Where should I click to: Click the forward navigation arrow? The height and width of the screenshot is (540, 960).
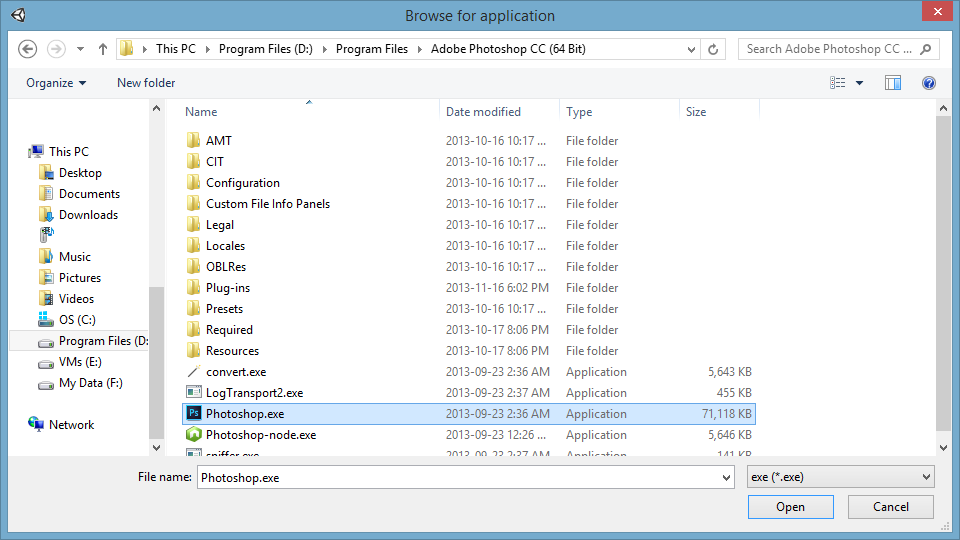click(56, 49)
